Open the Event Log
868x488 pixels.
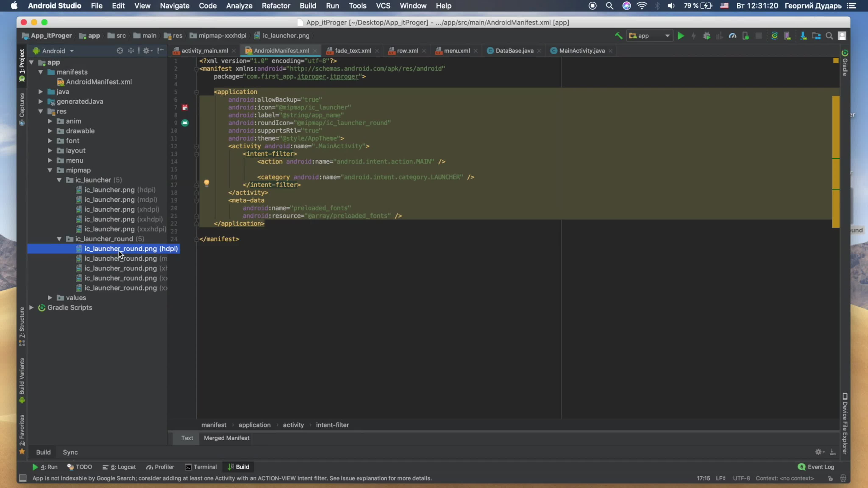[x=817, y=467]
